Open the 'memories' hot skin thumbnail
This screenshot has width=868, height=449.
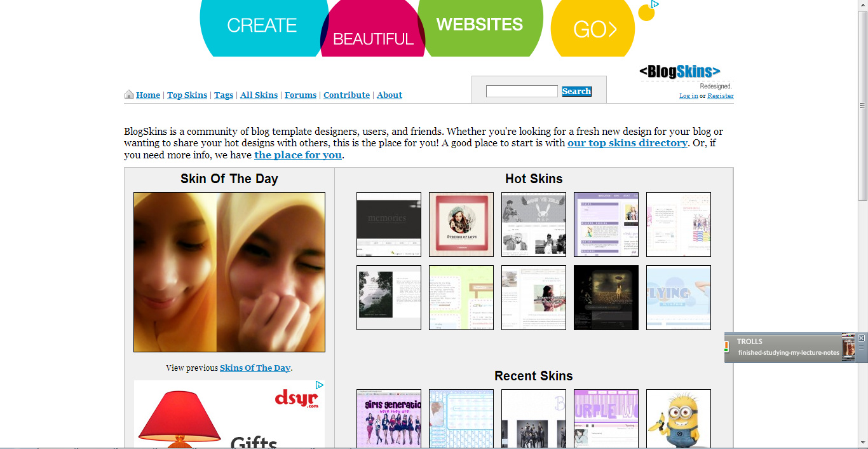pos(389,224)
